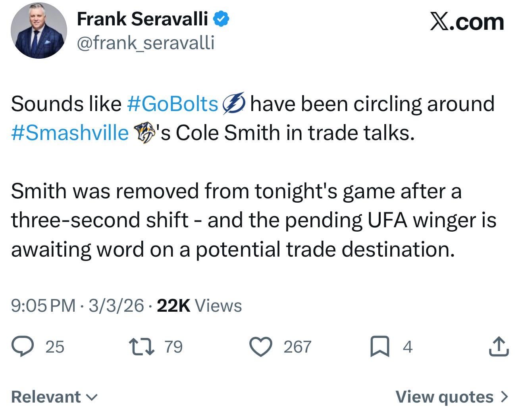The height and width of the screenshot is (420, 524).
Task: Click the @frank_seravalli handle
Action: pos(145,43)
